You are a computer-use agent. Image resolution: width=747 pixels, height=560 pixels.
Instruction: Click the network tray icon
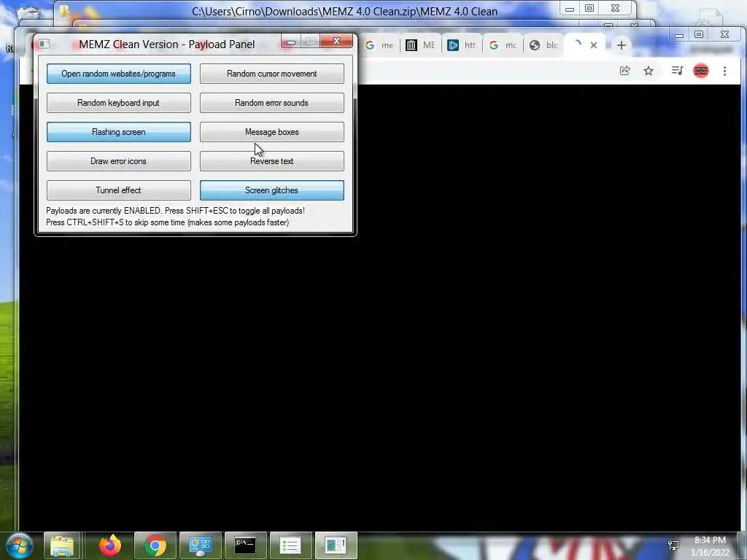[x=673, y=545]
